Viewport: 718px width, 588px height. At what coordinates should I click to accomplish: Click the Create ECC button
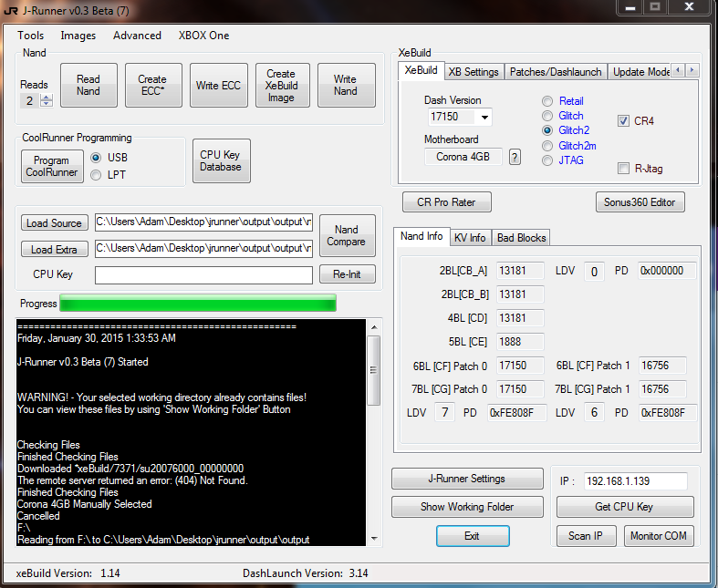[x=153, y=85]
